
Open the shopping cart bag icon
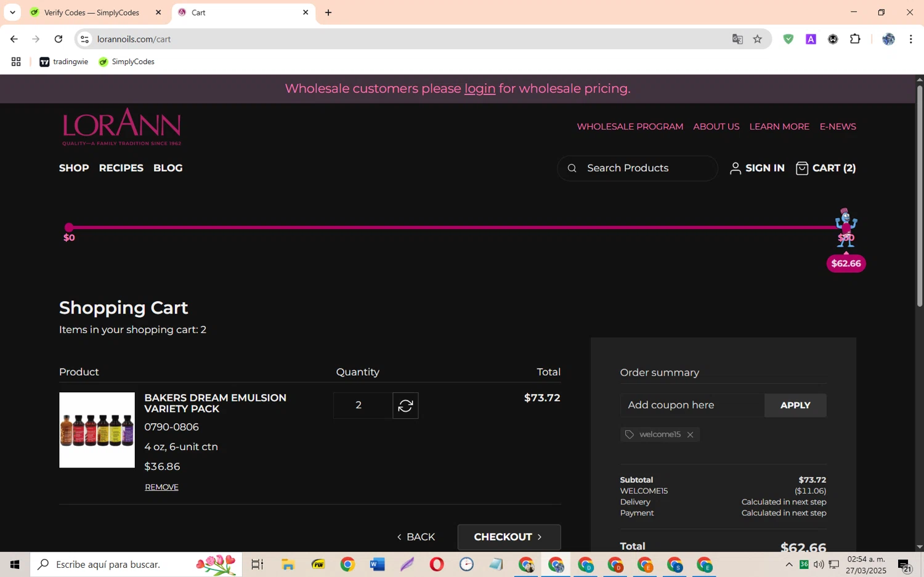(801, 168)
